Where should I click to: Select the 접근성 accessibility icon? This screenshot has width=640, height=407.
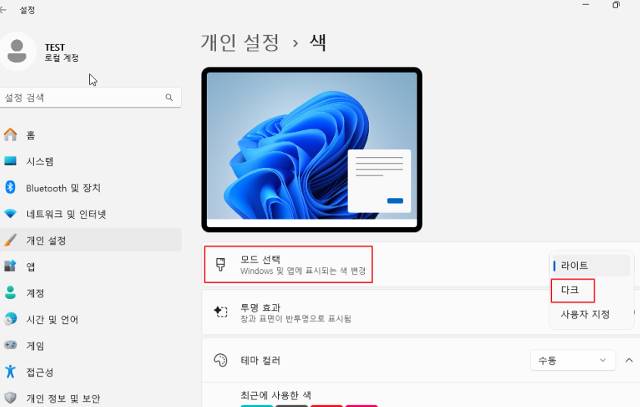(x=10, y=371)
